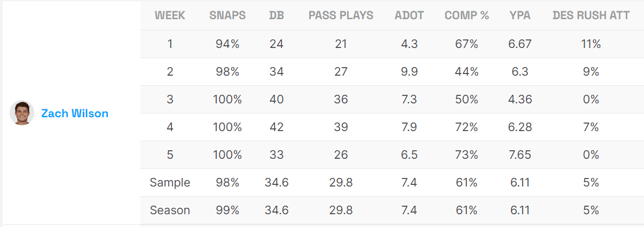Screen dimensions: 644x227
Task: Open the Zach Wilson player link
Action: [75, 113]
